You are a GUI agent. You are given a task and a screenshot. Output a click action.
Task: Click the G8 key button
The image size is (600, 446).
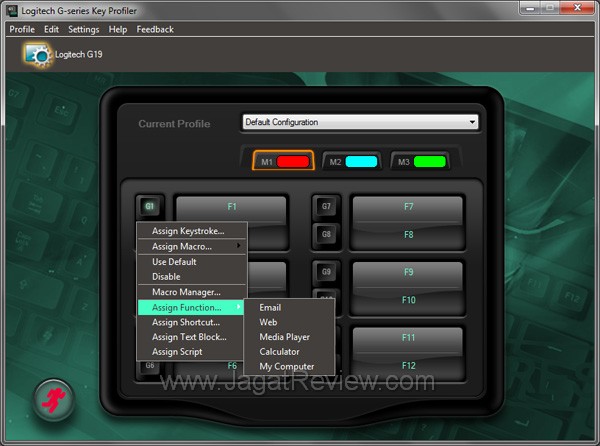[x=326, y=234]
